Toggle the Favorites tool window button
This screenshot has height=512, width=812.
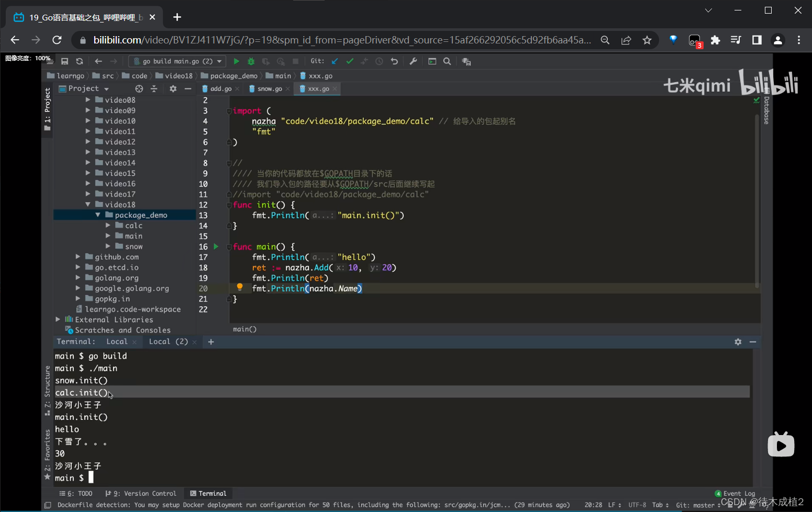(47, 454)
